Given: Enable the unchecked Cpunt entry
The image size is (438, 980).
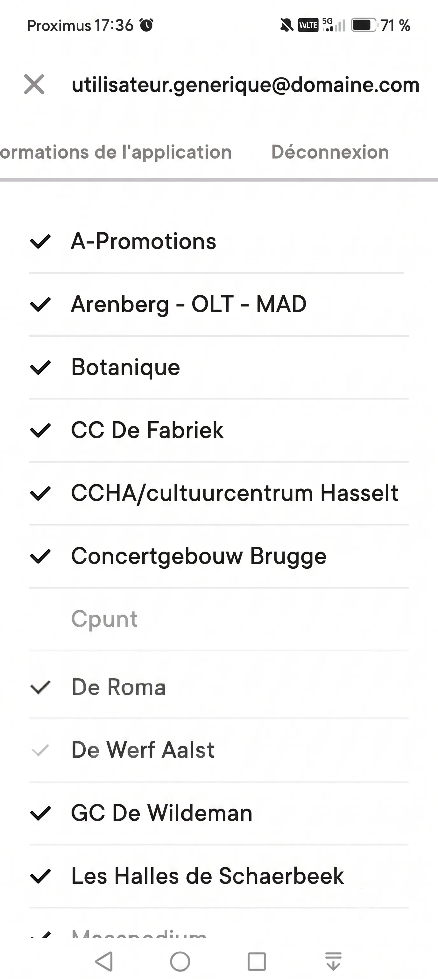Looking at the screenshot, I should [219, 619].
